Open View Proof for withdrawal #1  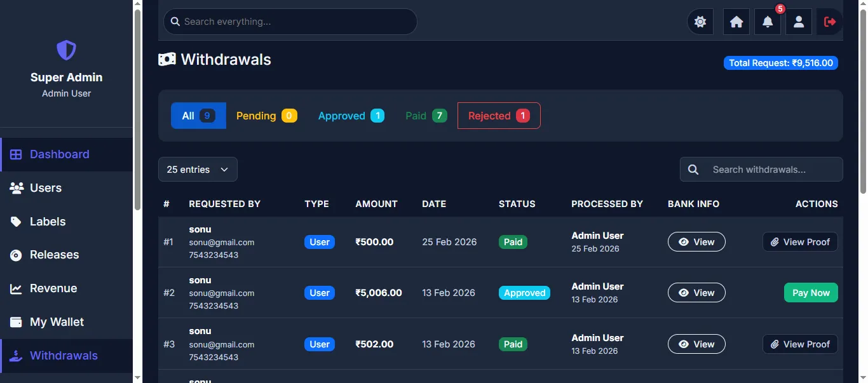pyautogui.click(x=800, y=242)
